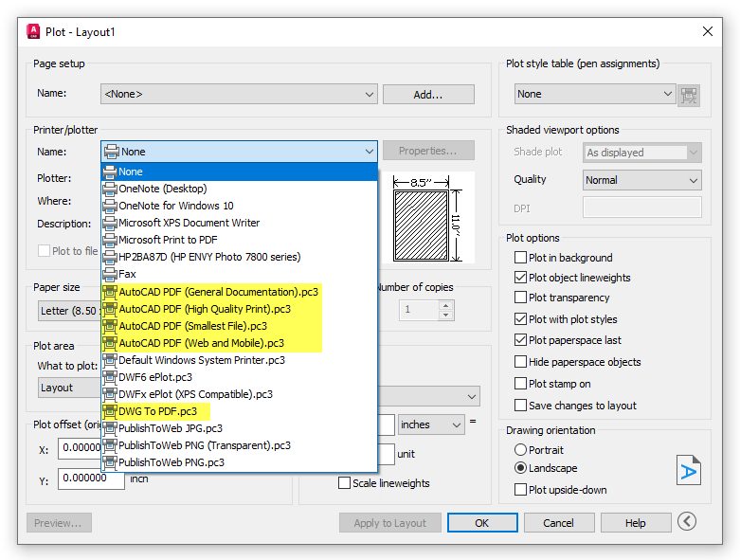Uncheck Plot object lineweights
The width and height of the screenshot is (740, 560).
520,278
